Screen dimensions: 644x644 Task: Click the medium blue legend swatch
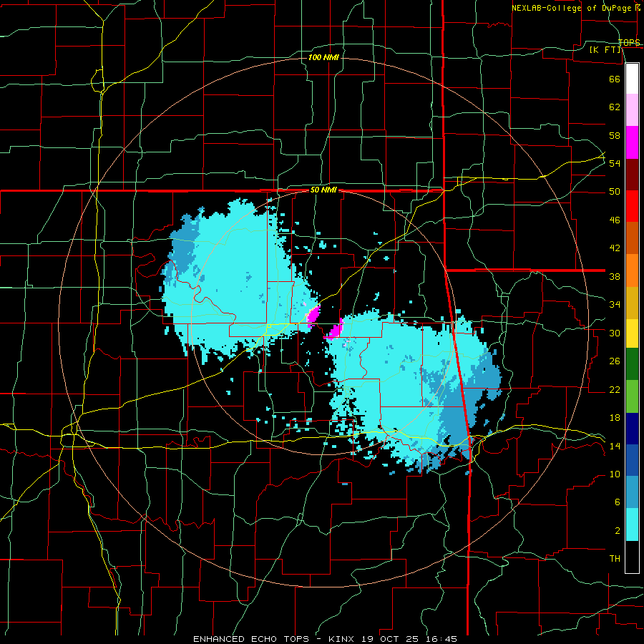pos(632,461)
